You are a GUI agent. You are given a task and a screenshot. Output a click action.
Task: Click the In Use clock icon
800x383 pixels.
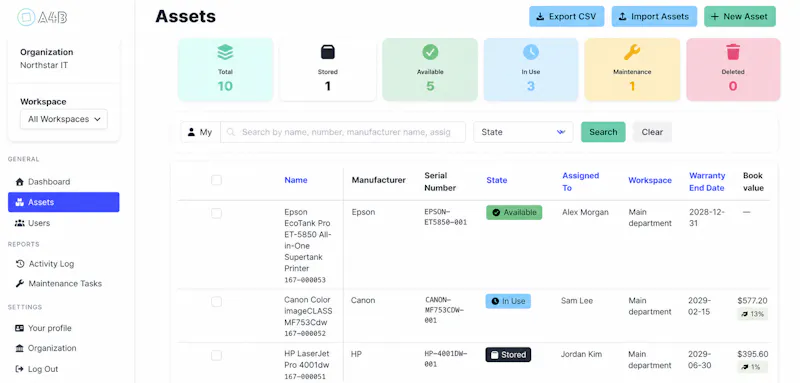click(531, 52)
